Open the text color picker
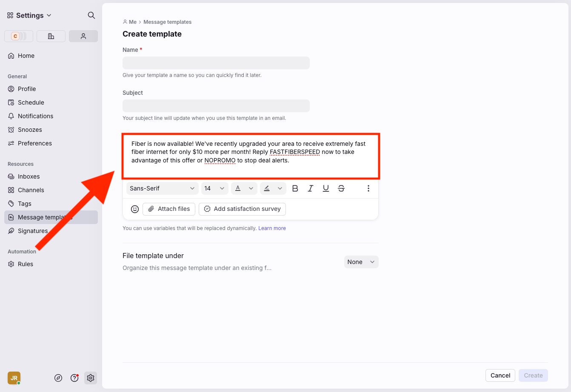Image resolution: width=571 pixels, height=392 pixels. pyautogui.click(x=244, y=188)
